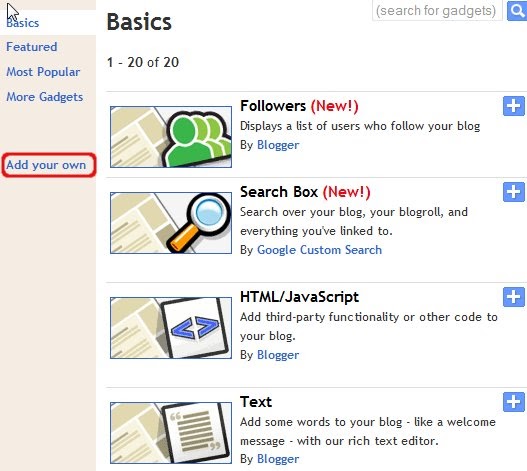Click the Add your own link
This screenshot has width=527, height=471.
click(x=46, y=165)
